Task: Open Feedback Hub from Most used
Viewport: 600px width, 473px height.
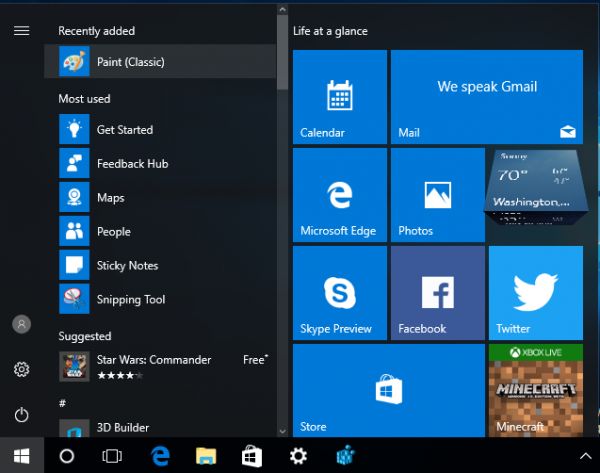Action: coord(160,163)
